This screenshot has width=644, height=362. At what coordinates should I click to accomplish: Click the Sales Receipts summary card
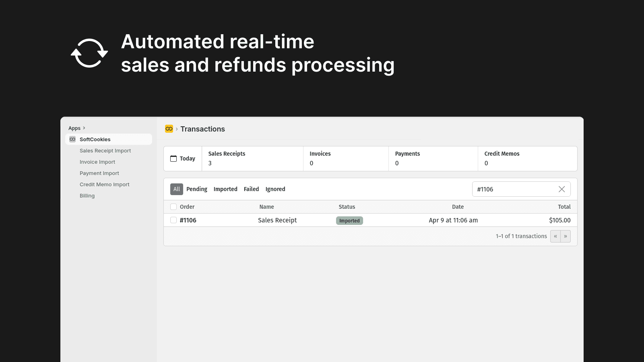[x=252, y=158]
